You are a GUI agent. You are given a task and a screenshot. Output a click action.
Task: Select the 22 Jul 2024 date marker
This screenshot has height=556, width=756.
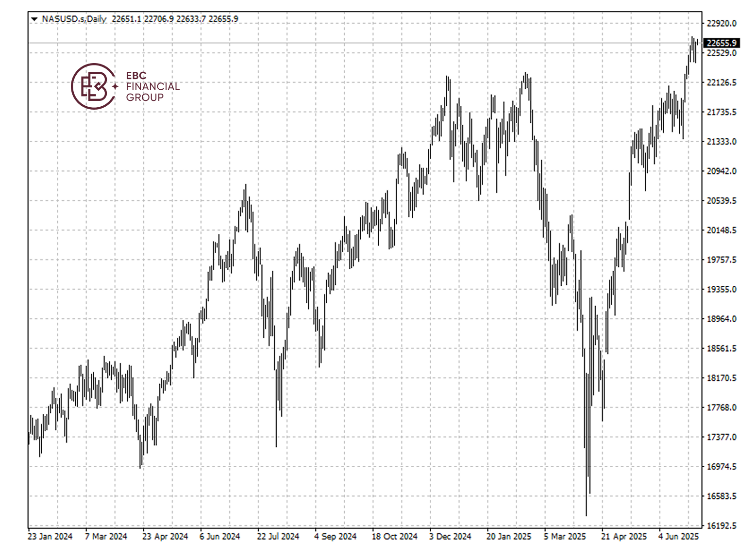coord(278,536)
